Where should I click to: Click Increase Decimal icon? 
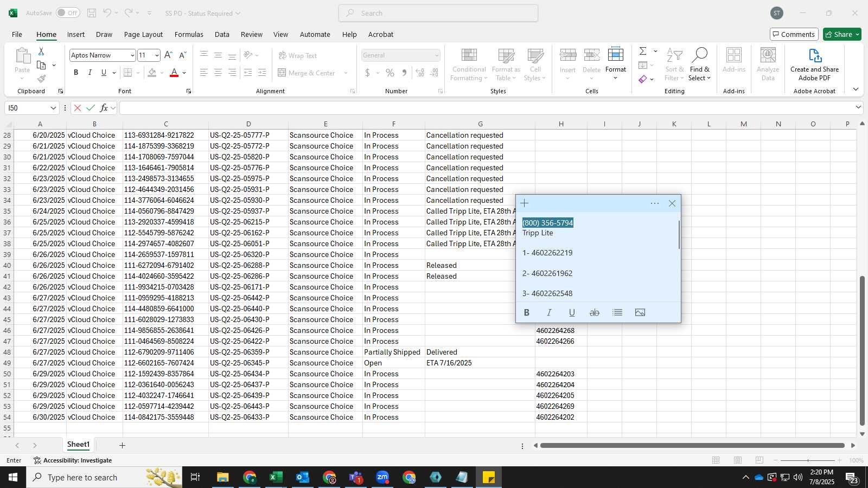click(x=420, y=73)
